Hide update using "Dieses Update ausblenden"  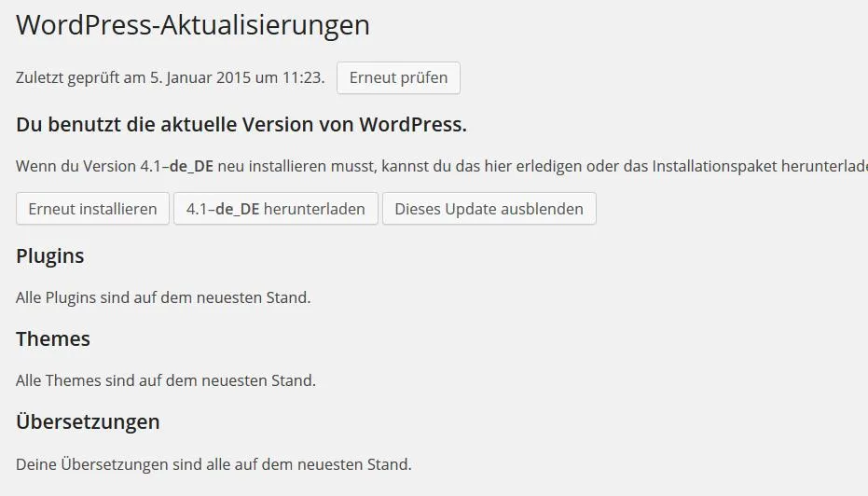(x=489, y=209)
